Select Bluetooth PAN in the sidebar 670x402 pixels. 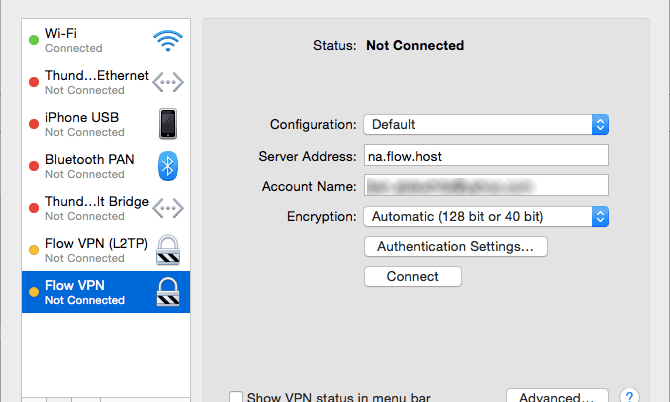pyautogui.click(x=90, y=166)
